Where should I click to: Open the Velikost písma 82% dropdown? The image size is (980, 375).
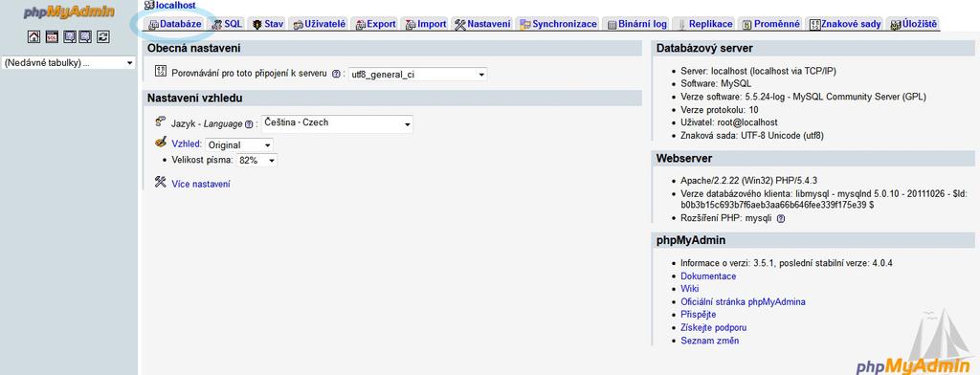(256, 161)
